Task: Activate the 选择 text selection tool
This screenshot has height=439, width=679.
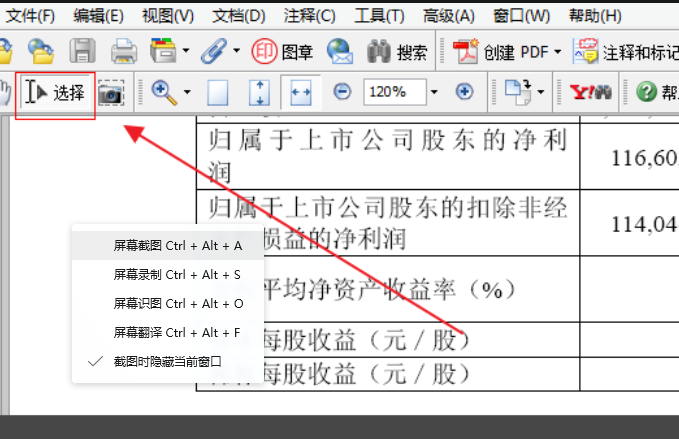Action: (55, 92)
